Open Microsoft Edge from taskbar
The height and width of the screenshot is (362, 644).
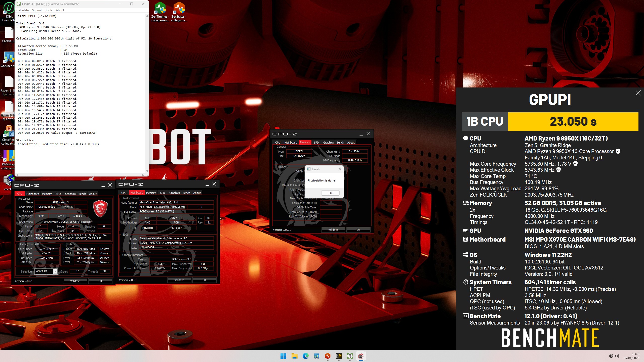305,356
